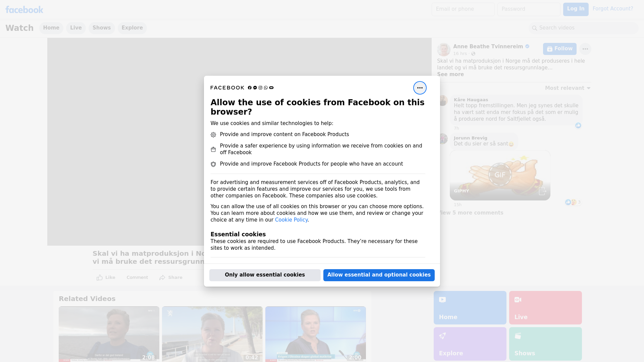Click Allow essential and optional cookies
Viewport: 644px width, 362px height.
(x=379, y=275)
